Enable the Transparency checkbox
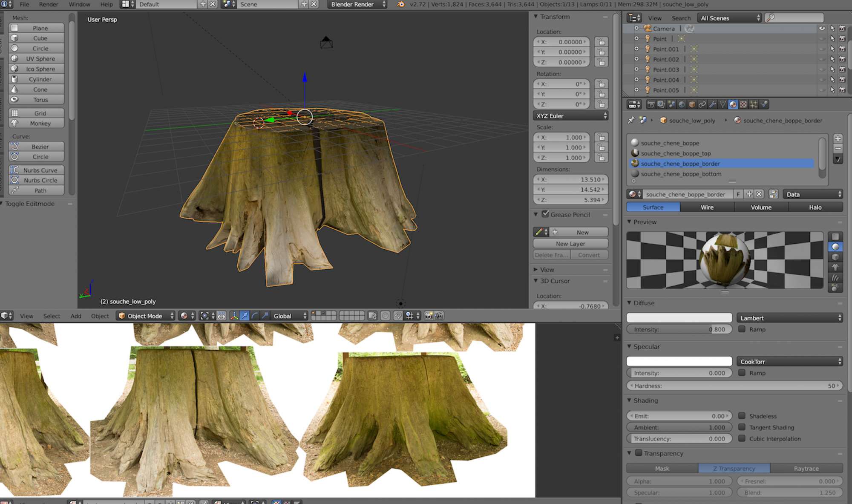 point(638,453)
